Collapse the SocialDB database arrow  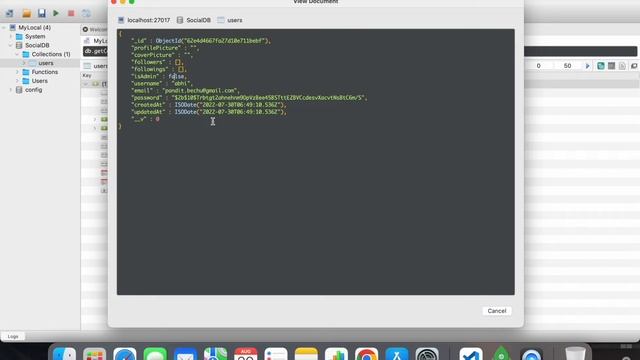(x=11, y=45)
